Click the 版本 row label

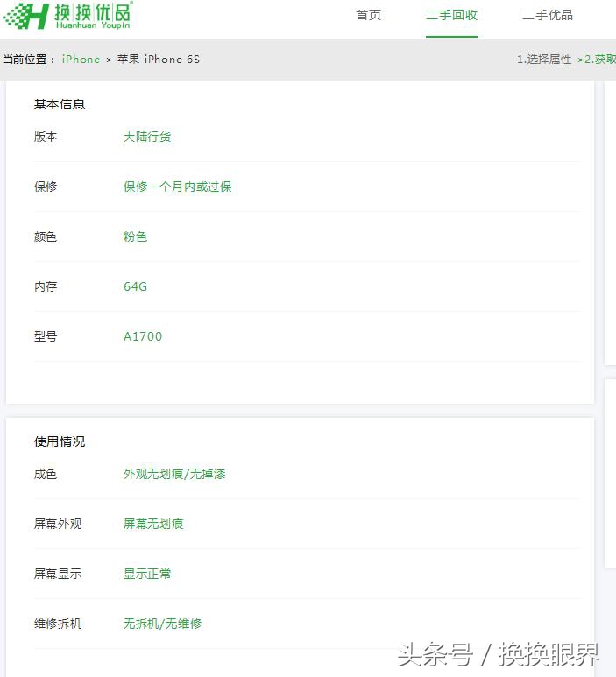pyautogui.click(x=46, y=137)
